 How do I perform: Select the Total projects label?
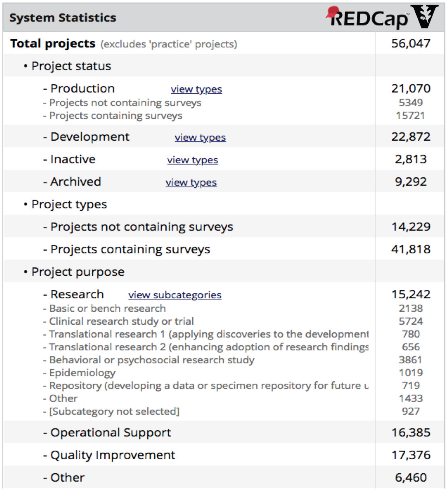click(53, 43)
